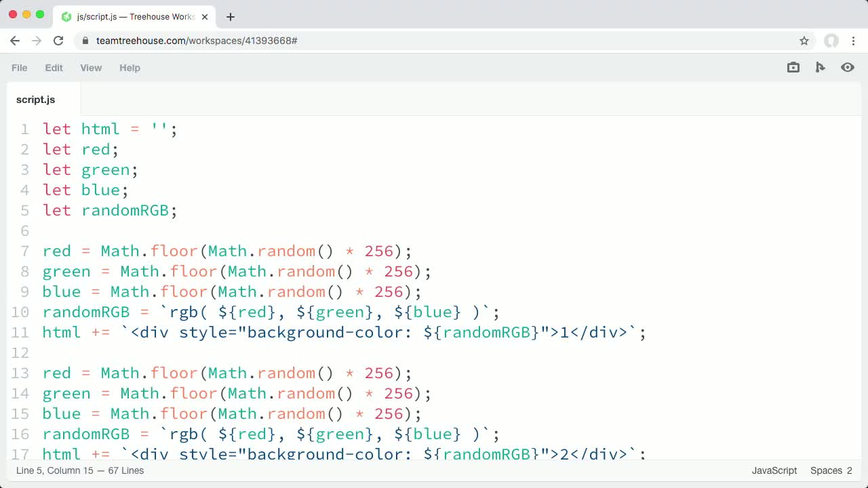Open the JavaScript language selector
Image resolution: width=868 pixels, height=488 pixels.
coord(774,470)
